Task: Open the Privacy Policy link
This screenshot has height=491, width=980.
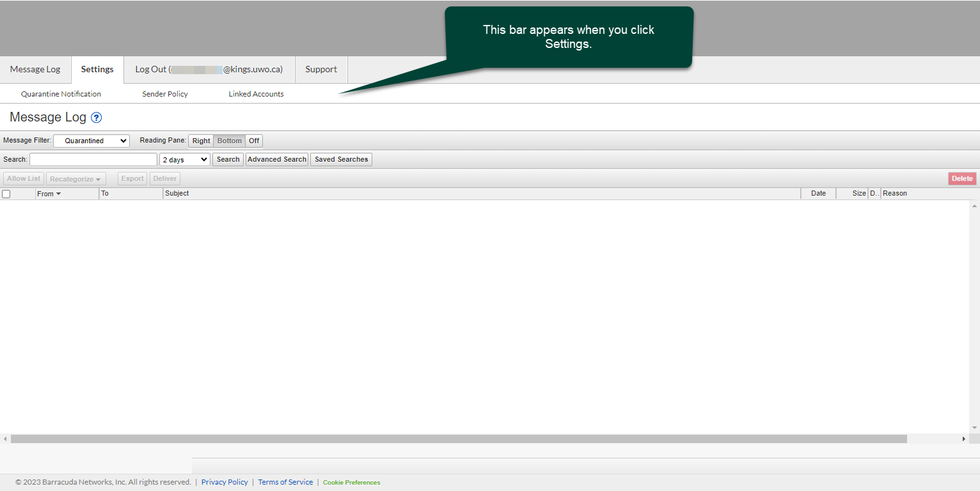Action: click(225, 482)
